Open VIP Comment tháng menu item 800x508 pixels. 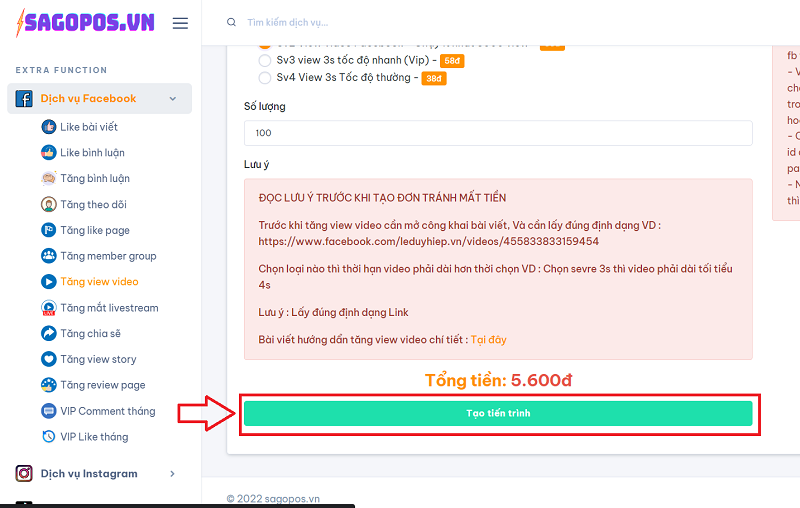[x=107, y=411]
